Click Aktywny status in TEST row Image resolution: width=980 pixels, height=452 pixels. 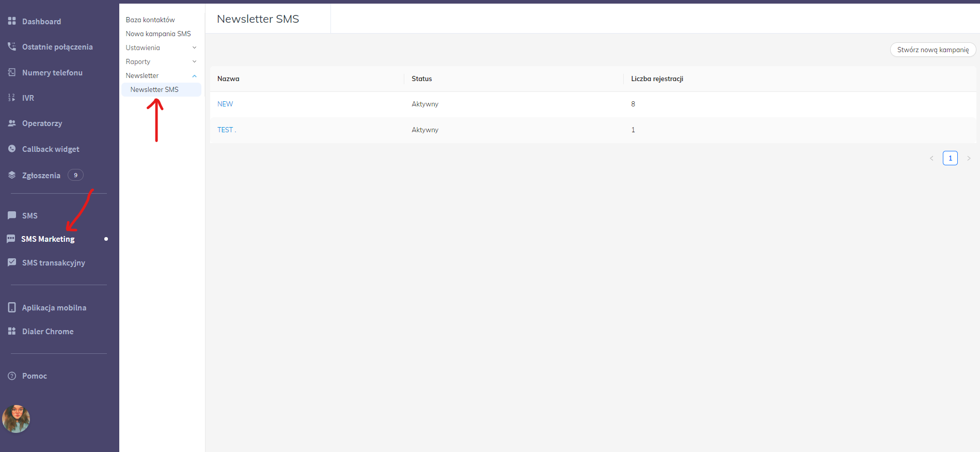pyautogui.click(x=425, y=130)
